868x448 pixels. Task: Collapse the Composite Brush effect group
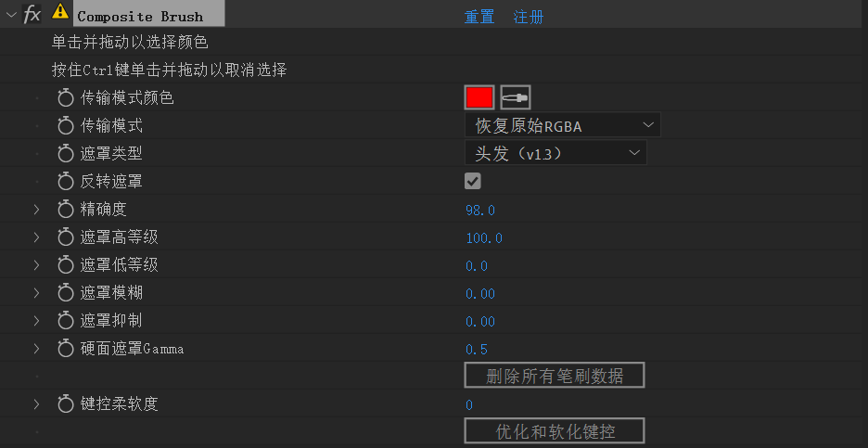11,15
